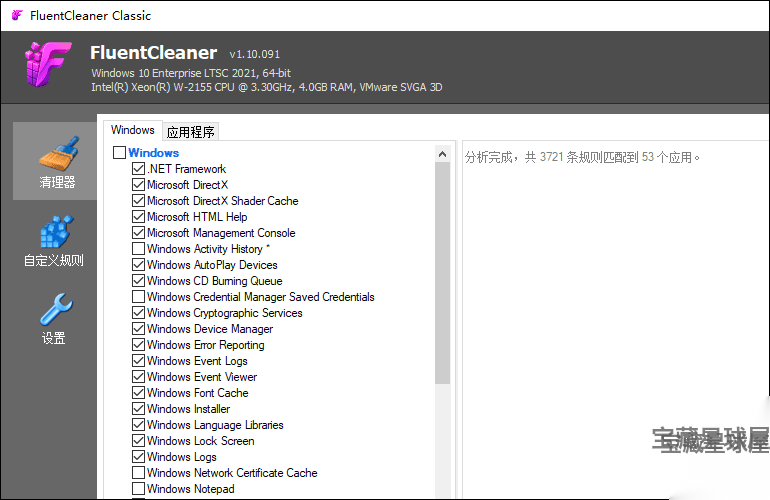Click the rule list scrollbar thumb
This screenshot has width=770, height=500.
(442, 273)
